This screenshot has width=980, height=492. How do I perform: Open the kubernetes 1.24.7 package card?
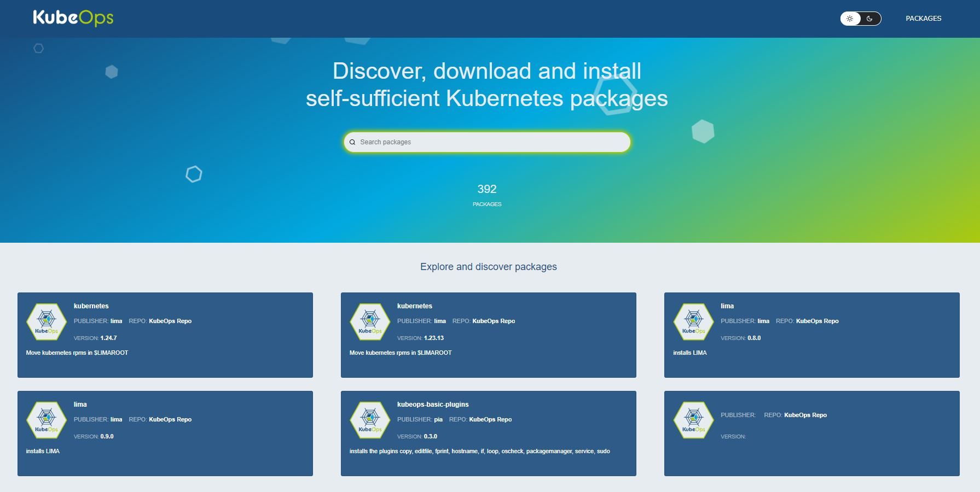[x=165, y=335]
